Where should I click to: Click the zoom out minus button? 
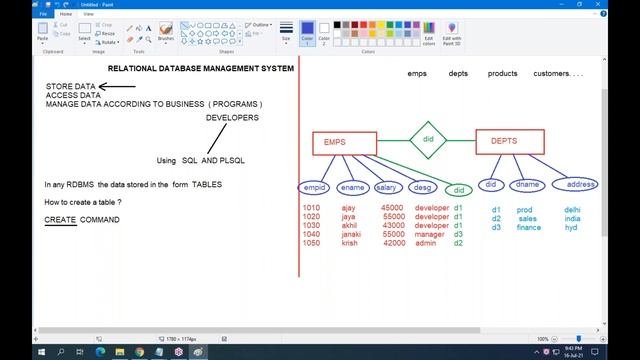[554, 339]
